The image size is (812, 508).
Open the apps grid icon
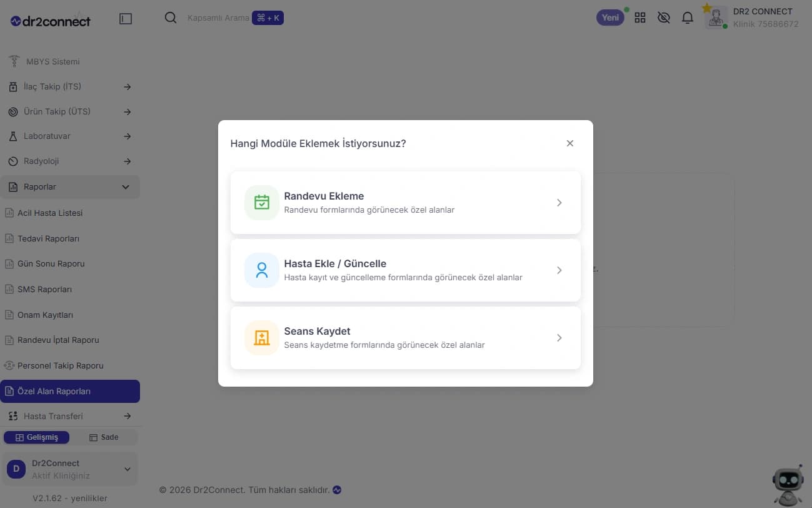click(639, 18)
